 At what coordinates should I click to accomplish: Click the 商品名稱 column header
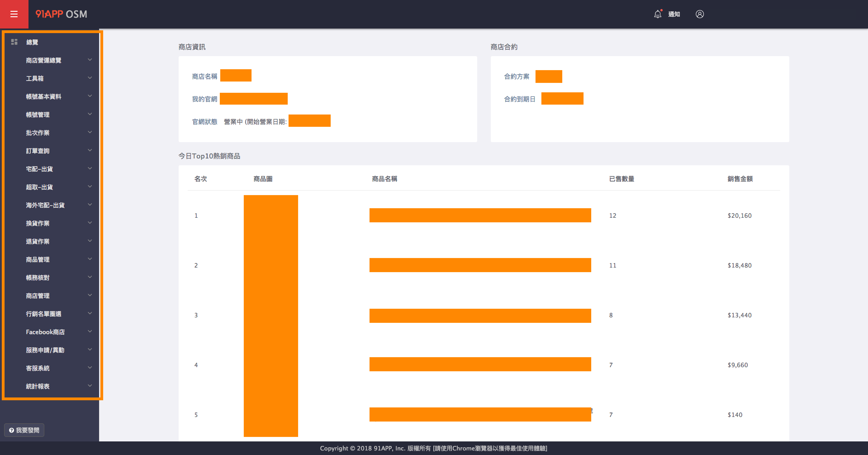click(384, 179)
